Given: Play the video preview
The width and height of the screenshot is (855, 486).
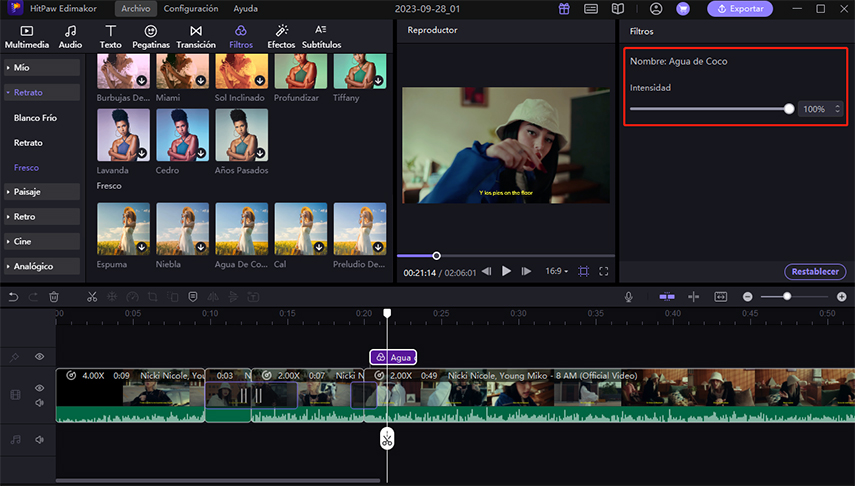Looking at the screenshot, I should [x=507, y=271].
